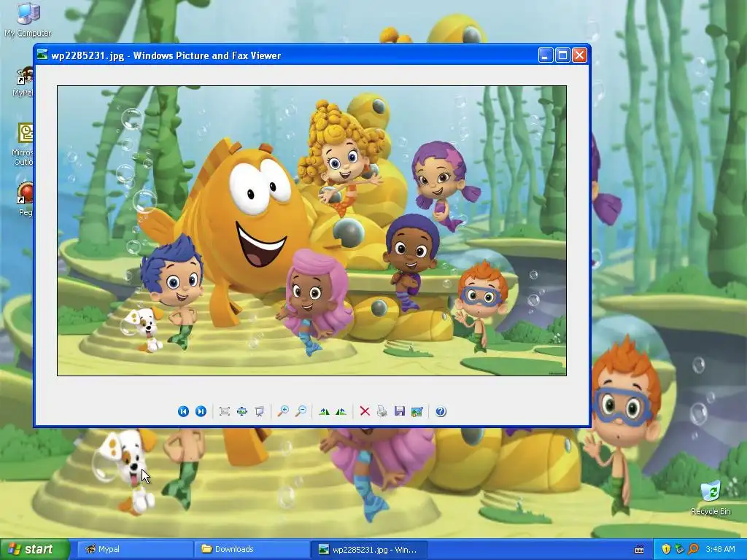Screen dimensions: 747x560
Task: Save a copy with floppy disk icon
Action: [400, 411]
